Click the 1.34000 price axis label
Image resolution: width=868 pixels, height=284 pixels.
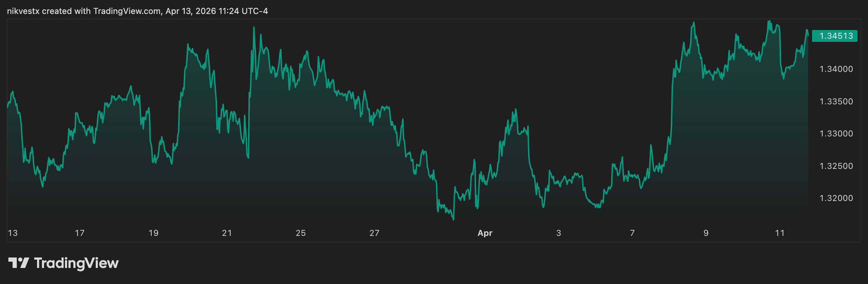[x=836, y=69]
